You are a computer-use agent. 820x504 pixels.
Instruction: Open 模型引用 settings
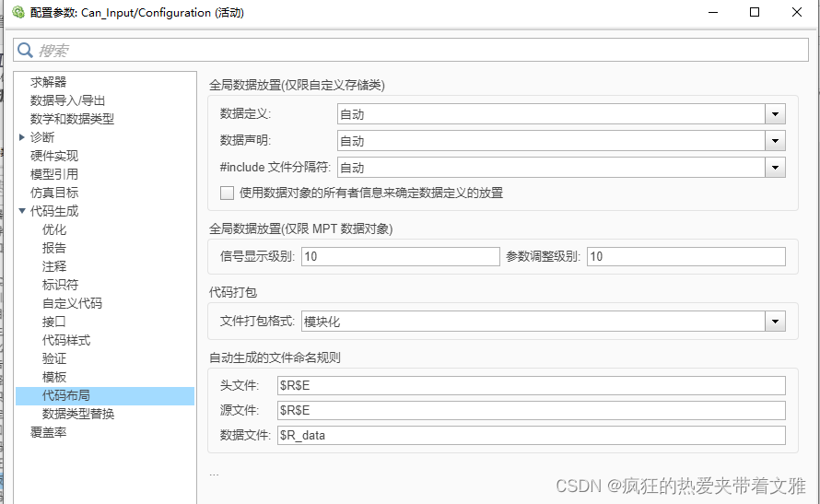(x=53, y=174)
